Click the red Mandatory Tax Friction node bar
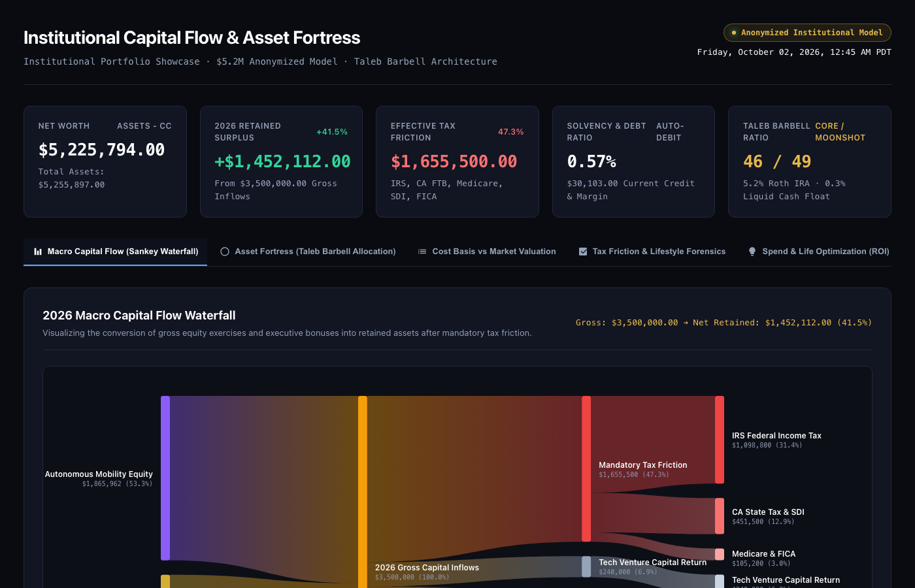This screenshot has width=915, height=588. point(586,468)
